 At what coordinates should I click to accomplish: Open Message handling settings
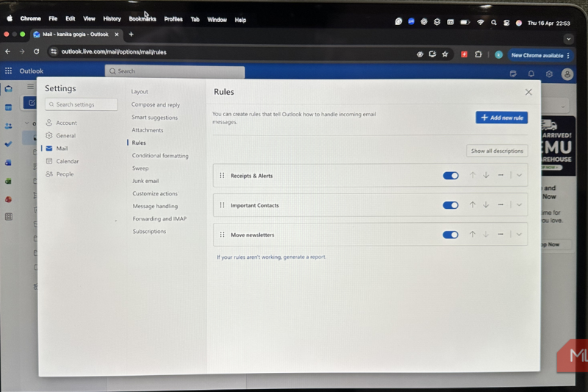click(x=155, y=206)
